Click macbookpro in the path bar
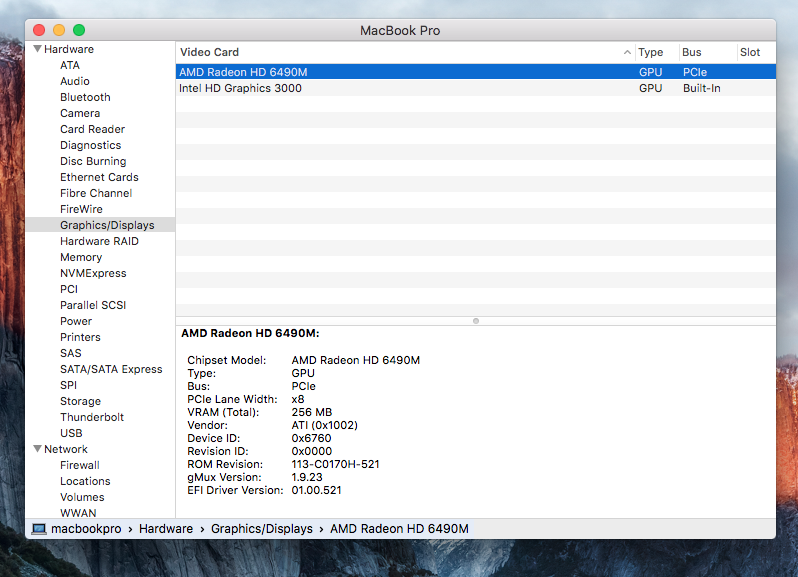This screenshot has height=577, width=798. [86, 529]
